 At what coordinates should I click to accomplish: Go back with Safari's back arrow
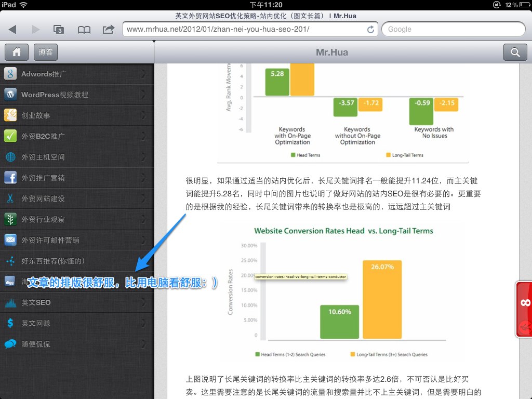[x=12, y=30]
